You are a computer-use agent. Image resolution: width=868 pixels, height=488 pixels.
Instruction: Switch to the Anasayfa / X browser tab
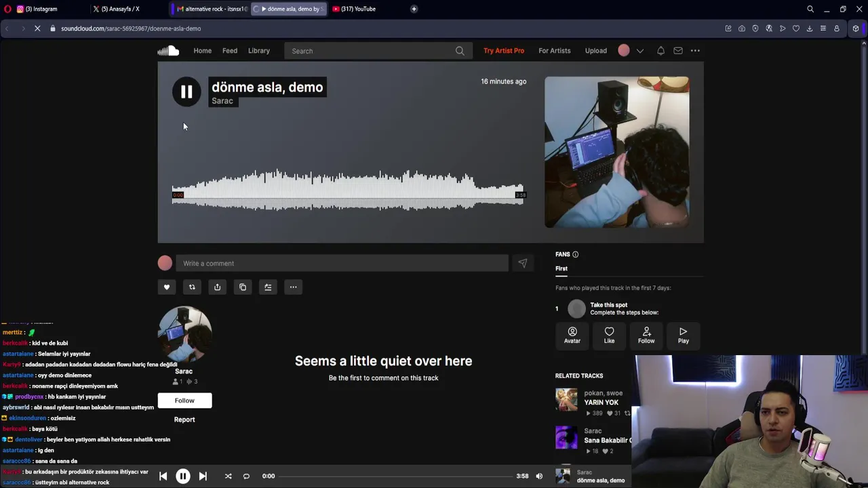pyautogui.click(x=127, y=9)
